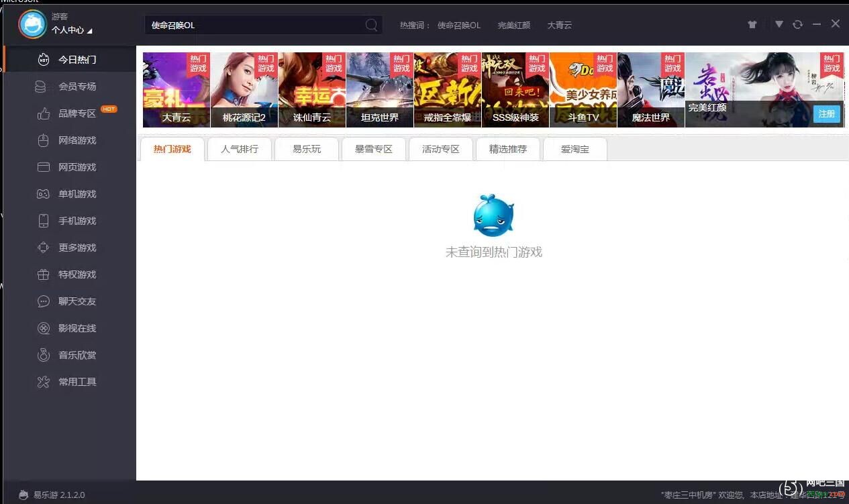Screen dimensions: 849x504
Task: Open the SSS级神装 game banner
Action: coord(515,90)
